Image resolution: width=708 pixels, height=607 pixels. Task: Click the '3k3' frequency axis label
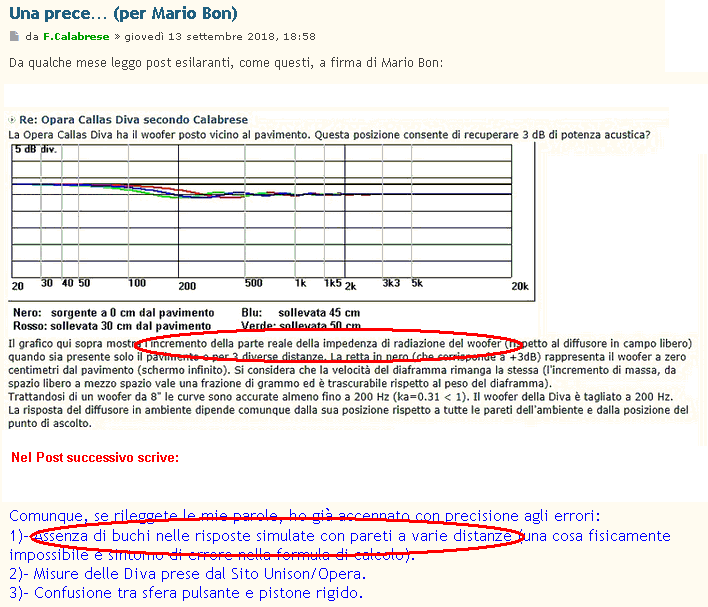391,283
